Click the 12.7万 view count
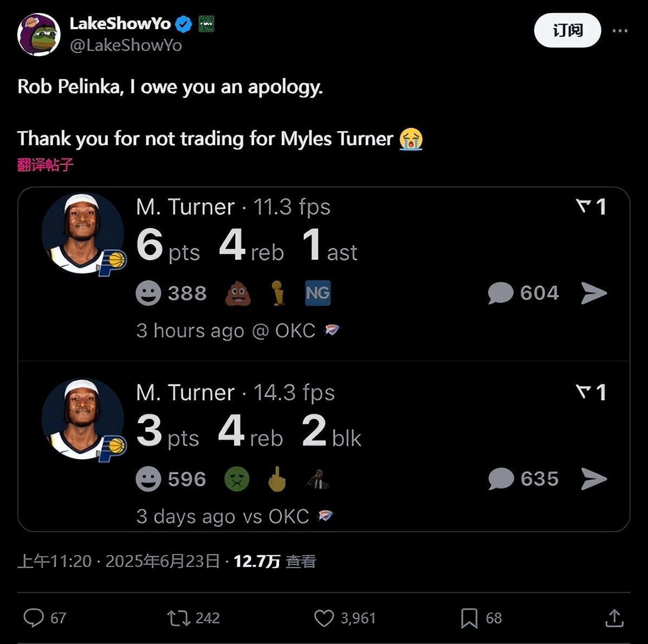 click(256, 561)
